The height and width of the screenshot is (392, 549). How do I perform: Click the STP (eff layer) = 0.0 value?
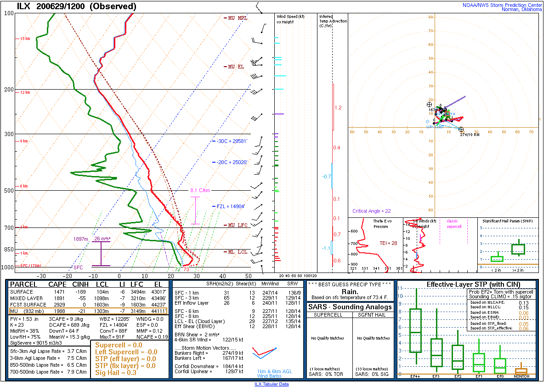(126, 359)
